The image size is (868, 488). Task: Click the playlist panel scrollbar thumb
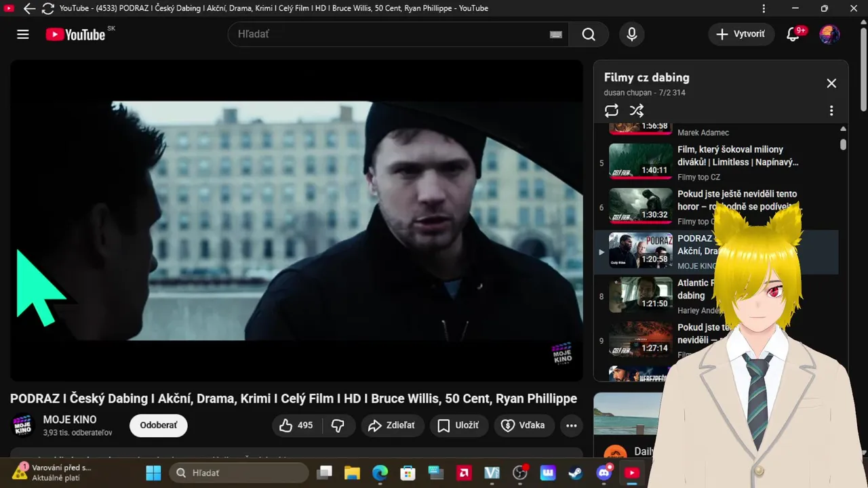coord(843,144)
